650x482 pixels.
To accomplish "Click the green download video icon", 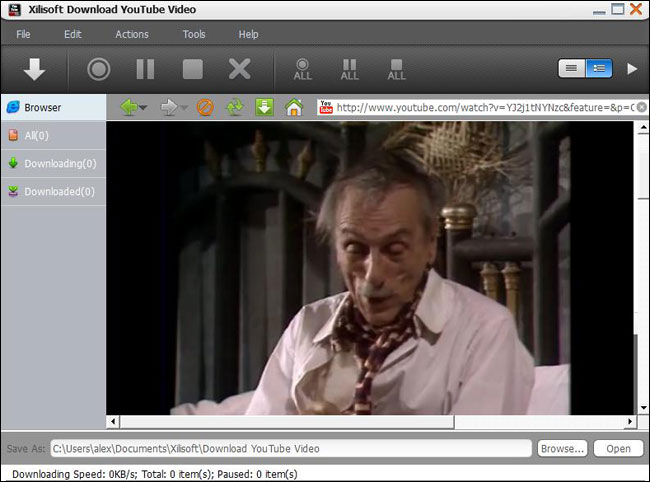I will pyautogui.click(x=264, y=107).
